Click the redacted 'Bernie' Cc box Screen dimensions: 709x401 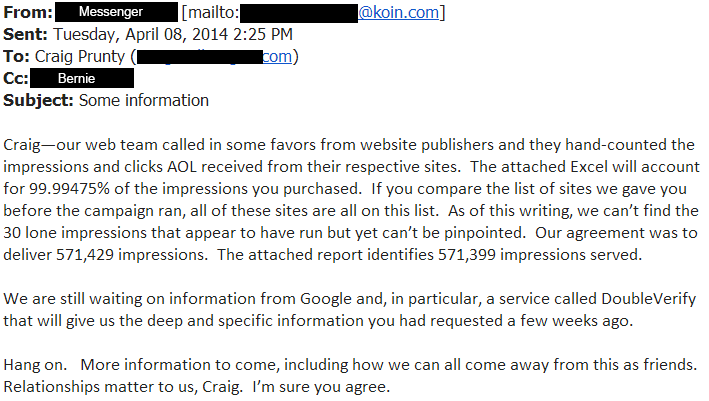82,78
